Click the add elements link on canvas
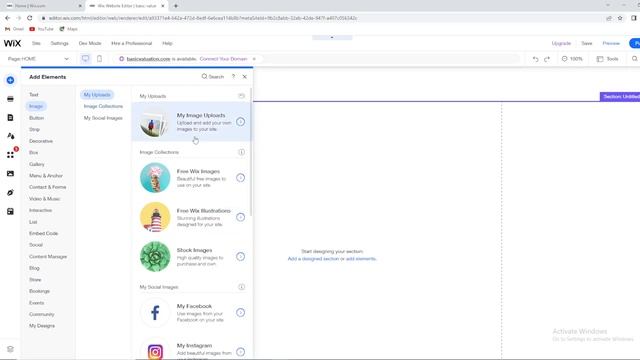This screenshot has height=360, width=640. coord(361,259)
